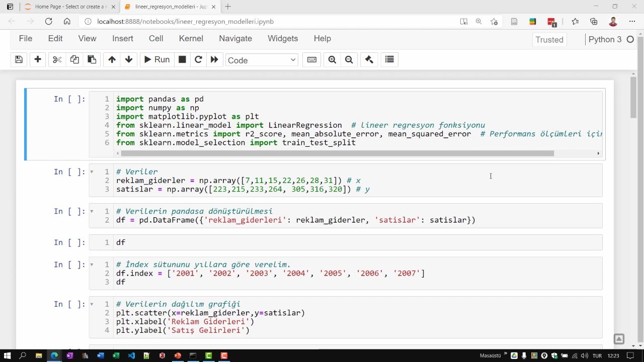Screen dimensions: 644x362
Task: Open the Edit menu
Action: coord(55,38)
